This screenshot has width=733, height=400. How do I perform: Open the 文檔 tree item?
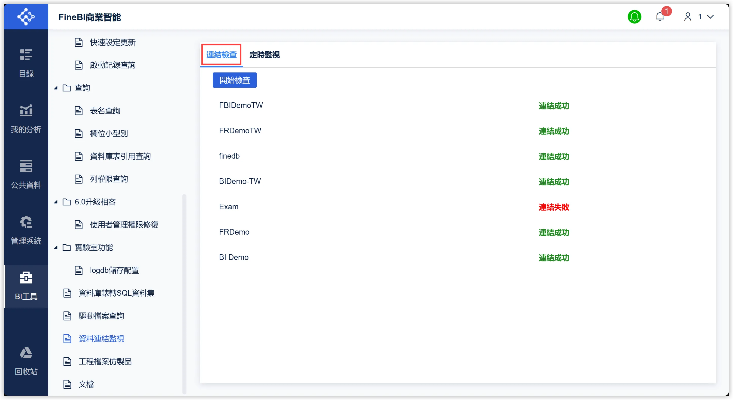click(86, 384)
